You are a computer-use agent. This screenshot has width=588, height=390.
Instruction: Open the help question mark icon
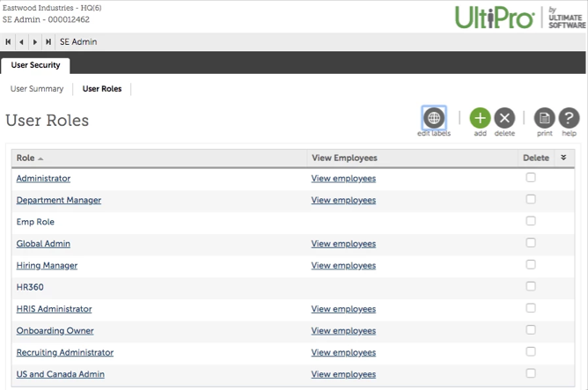click(570, 118)
